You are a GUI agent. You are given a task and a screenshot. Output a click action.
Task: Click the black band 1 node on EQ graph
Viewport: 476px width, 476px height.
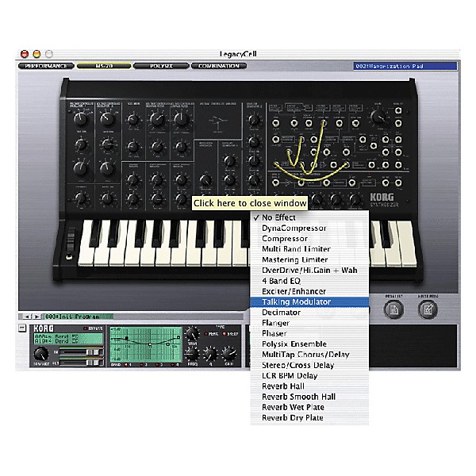[x=127, y=338]
